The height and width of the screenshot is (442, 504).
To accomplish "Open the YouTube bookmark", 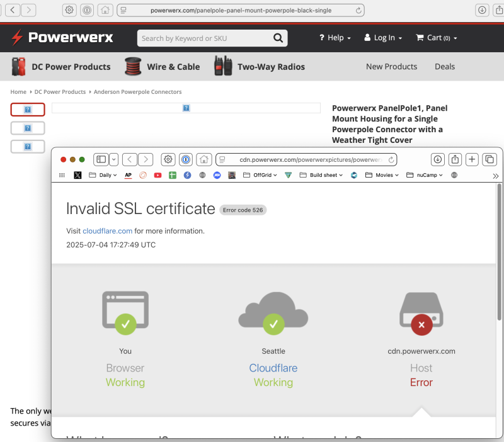I will [x=157, y=175].
